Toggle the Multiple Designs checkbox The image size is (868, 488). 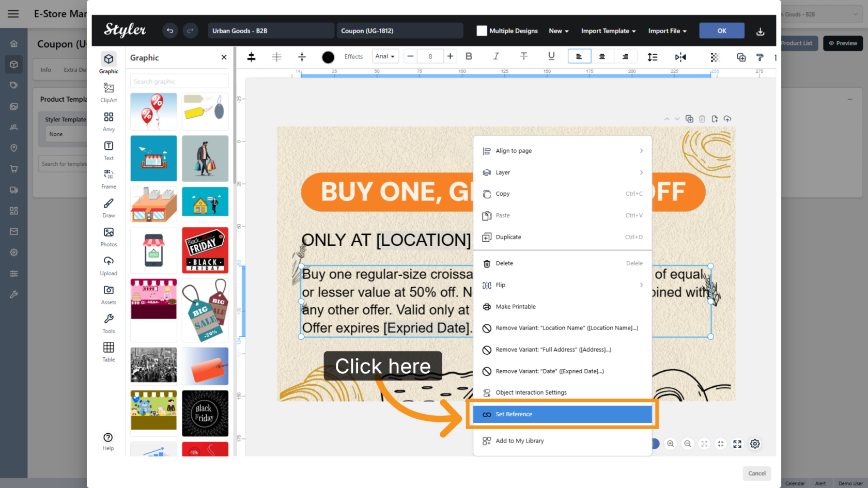click(482, 31)
